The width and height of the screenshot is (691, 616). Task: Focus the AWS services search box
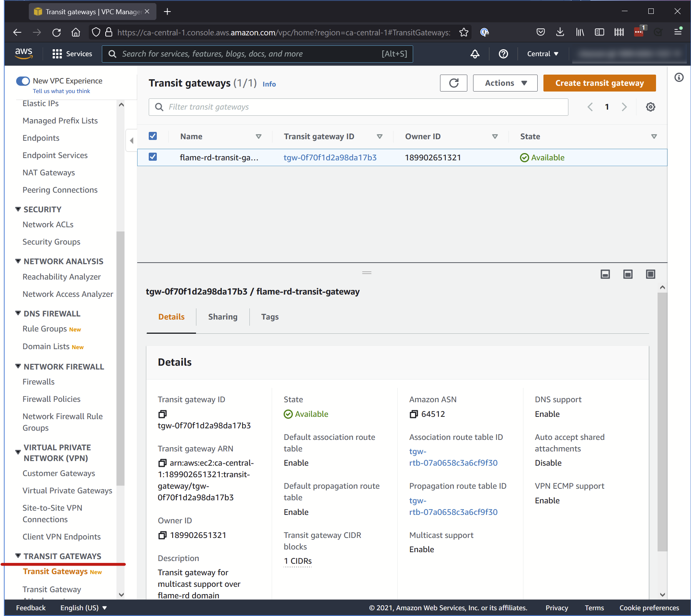tap(257, 54)
